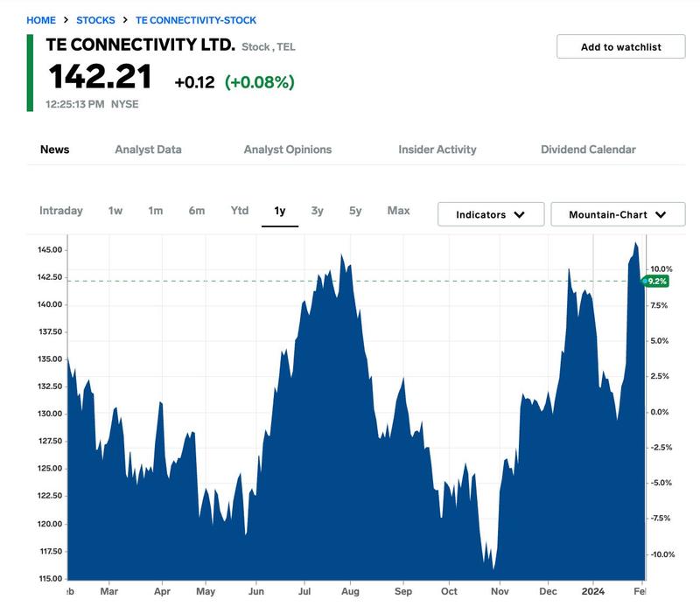Click the Add to watchlist button

tap(620, 46)
